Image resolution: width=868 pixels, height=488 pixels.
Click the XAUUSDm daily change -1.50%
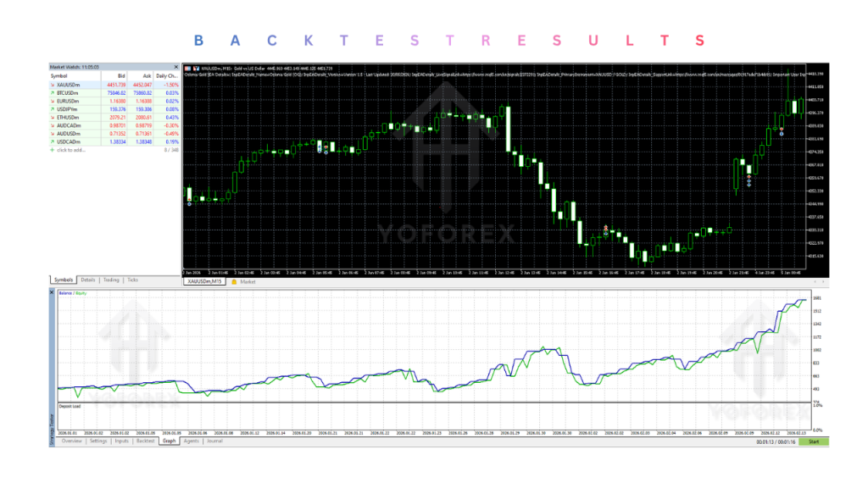pyautogui.click(x=171, y=86)
